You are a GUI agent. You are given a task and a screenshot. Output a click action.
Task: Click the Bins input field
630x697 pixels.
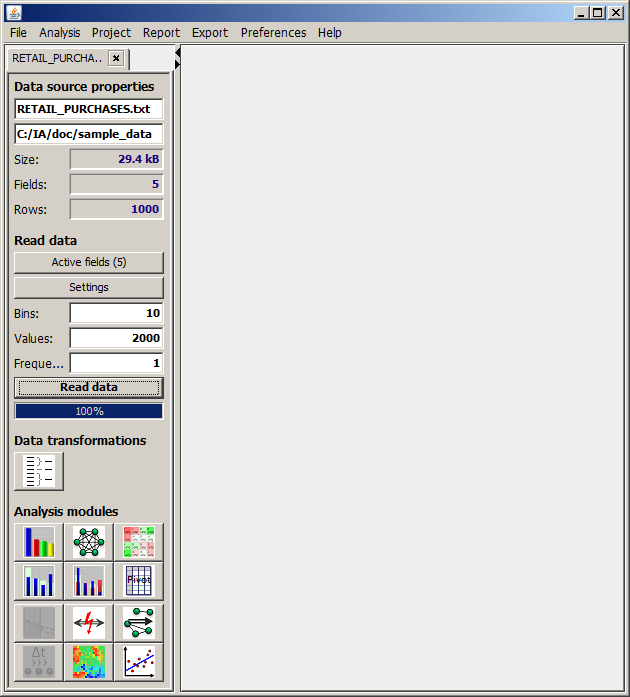[116, 313]
